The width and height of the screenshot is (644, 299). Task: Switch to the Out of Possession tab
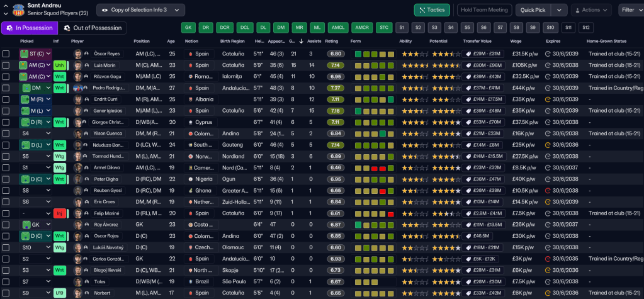point(93,28)
